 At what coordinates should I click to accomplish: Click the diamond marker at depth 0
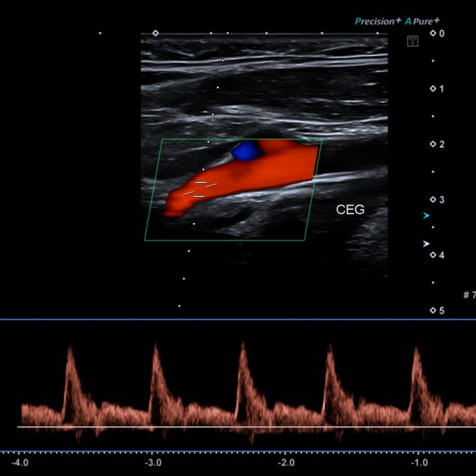(x=432, y=33)
